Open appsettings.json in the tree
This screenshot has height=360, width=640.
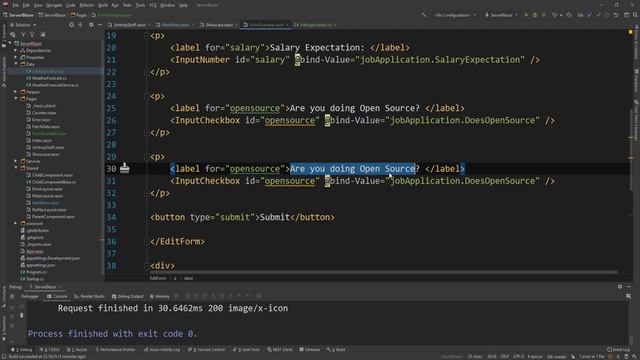[38, 265]
